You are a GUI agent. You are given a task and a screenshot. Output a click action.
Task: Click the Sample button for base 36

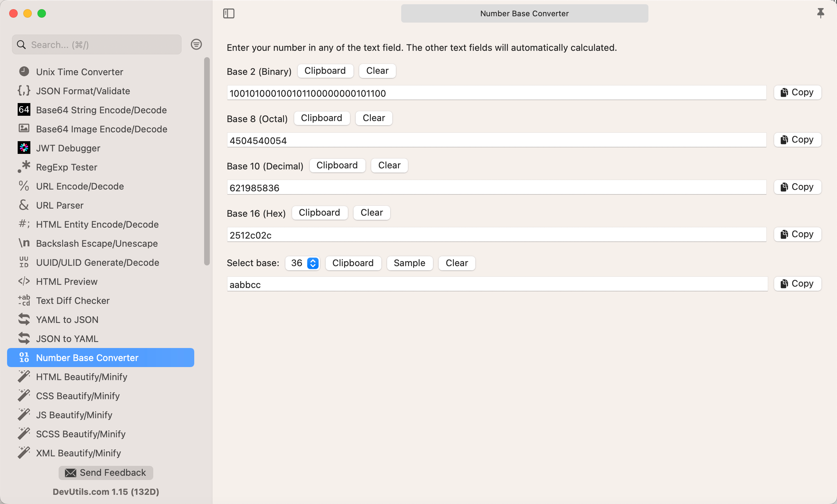(x=409, y=263)
